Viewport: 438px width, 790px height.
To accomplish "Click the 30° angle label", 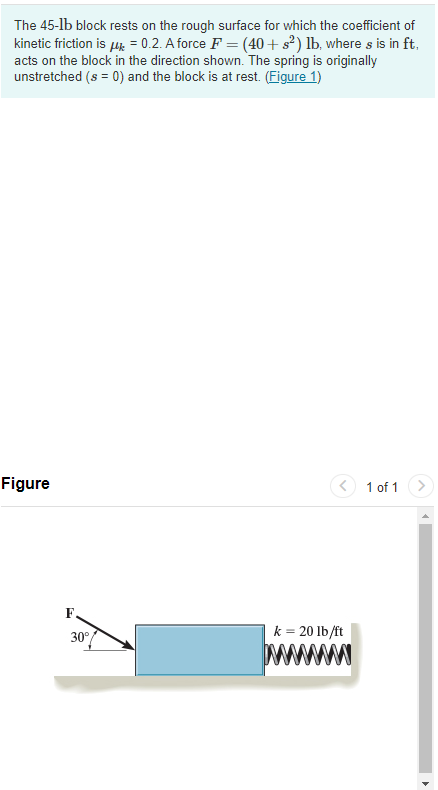I will pos(79,637).
